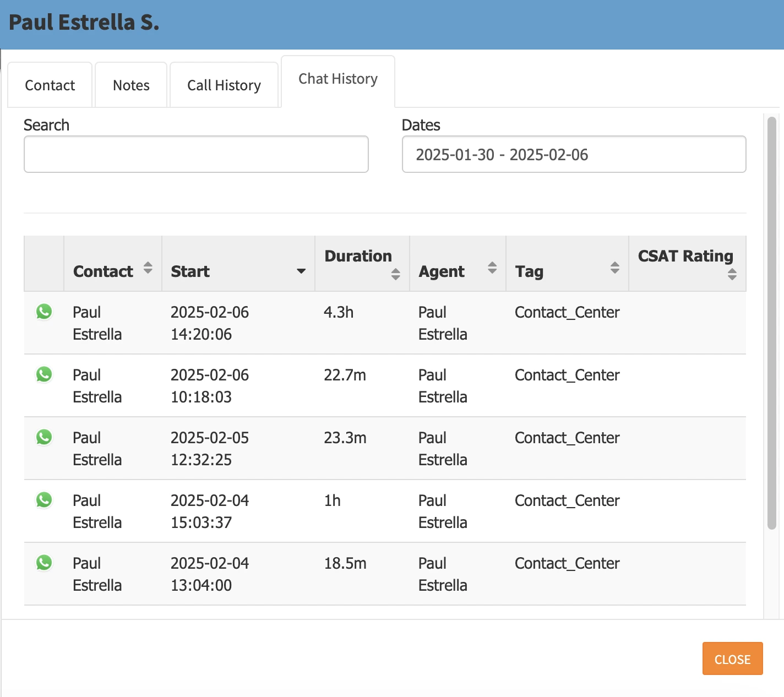Sort table by Contact column arrows

[x=148, y=268]
